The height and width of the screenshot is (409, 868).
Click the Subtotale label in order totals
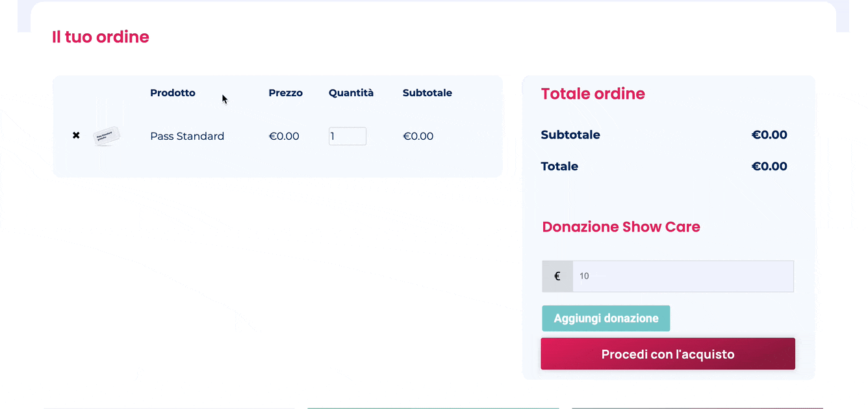click(570, 135)
